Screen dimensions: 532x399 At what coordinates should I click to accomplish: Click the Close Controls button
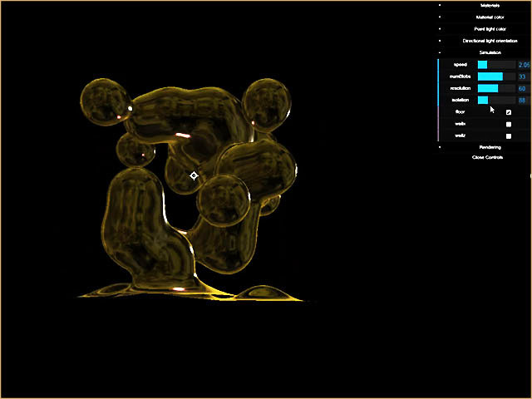tap(484, 156)
